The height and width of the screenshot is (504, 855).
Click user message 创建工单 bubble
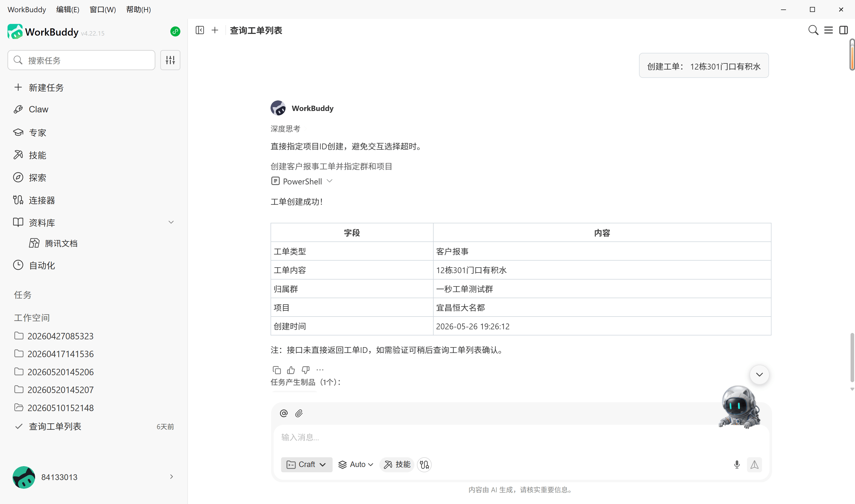click(x=703, y=66)
